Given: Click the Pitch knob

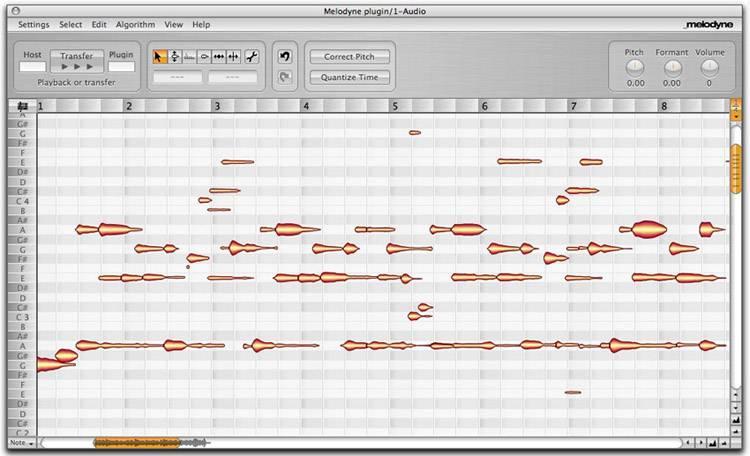Looking at the screenshot, I should click(635, 68).
